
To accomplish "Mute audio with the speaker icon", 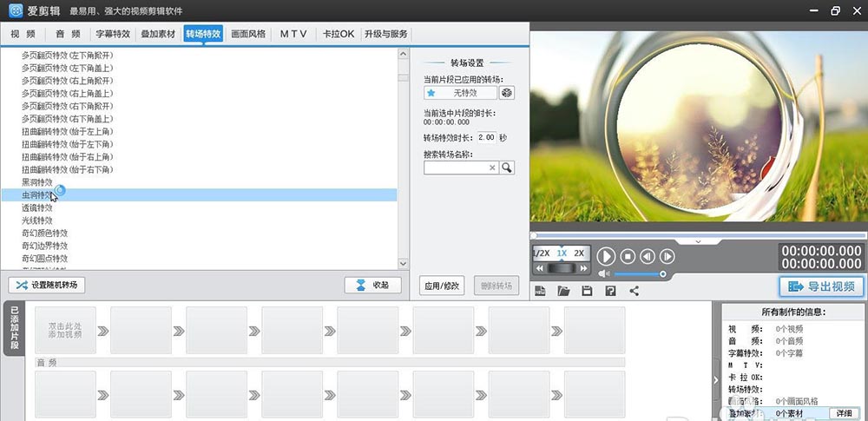I will 604,273.
